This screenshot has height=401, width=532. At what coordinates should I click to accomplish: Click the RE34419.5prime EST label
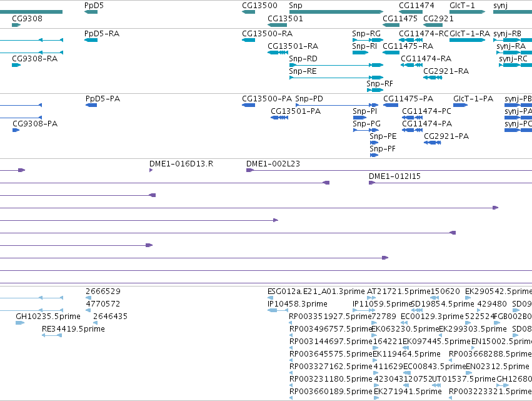[73, 329]
